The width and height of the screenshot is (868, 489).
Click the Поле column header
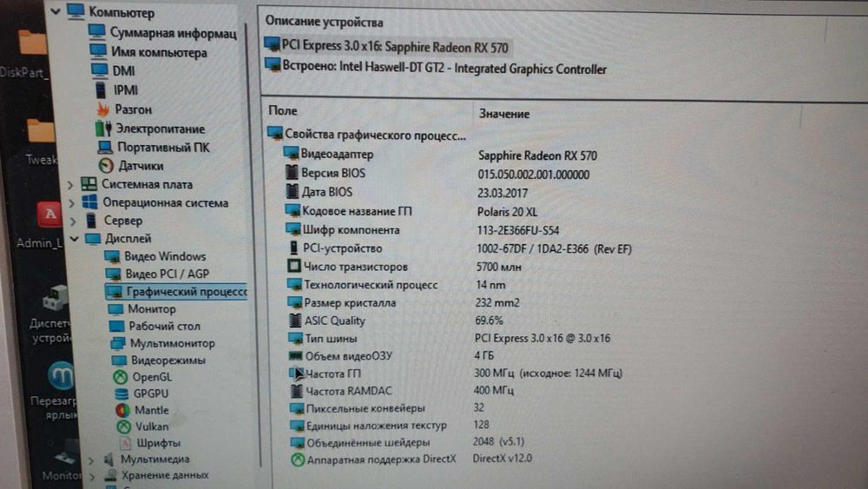pyautogui.click(x=283, y=111)
